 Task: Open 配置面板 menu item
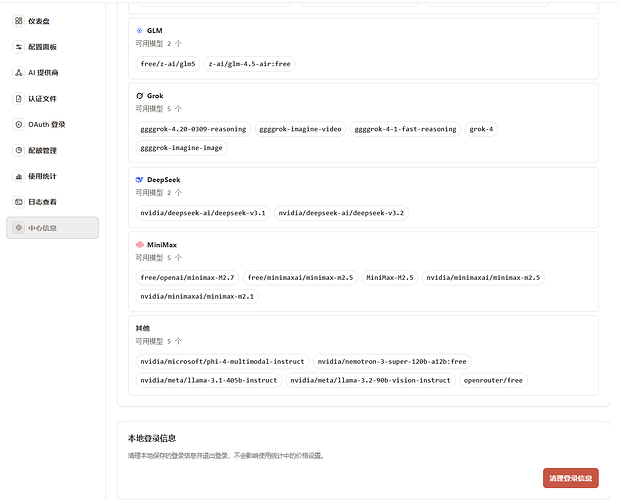[53, 47]
